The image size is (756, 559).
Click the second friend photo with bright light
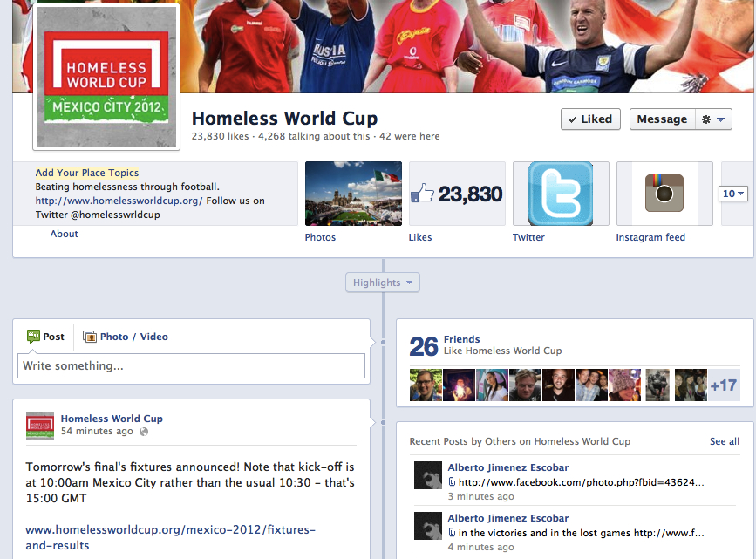(x=459, y=385)
